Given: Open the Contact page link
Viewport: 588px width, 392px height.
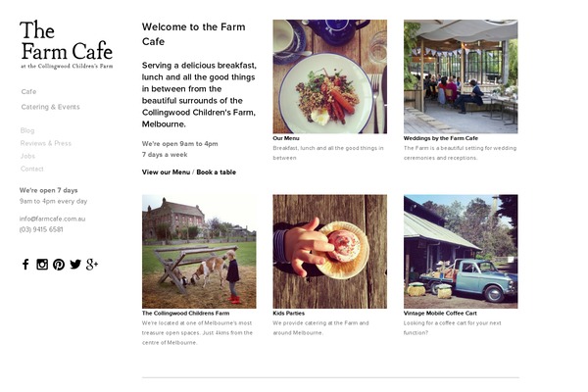Looking at the screenshot, I should pos(32,169).
